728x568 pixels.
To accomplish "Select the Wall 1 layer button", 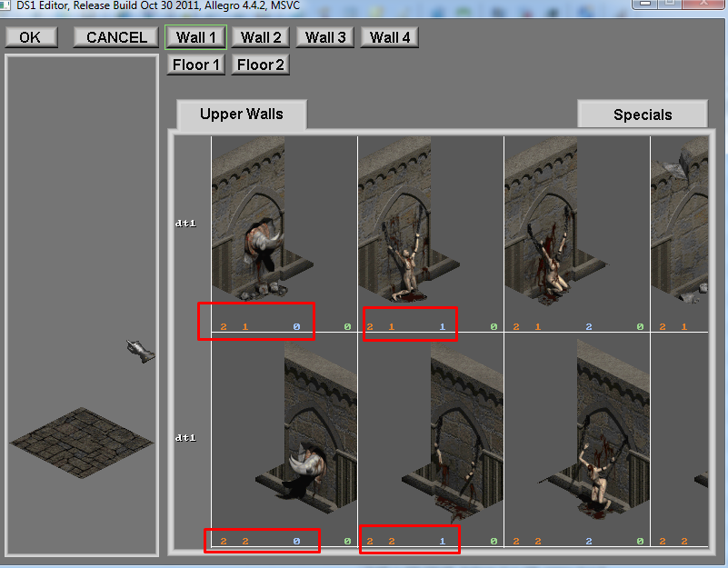I will click(x=196, y=37).
